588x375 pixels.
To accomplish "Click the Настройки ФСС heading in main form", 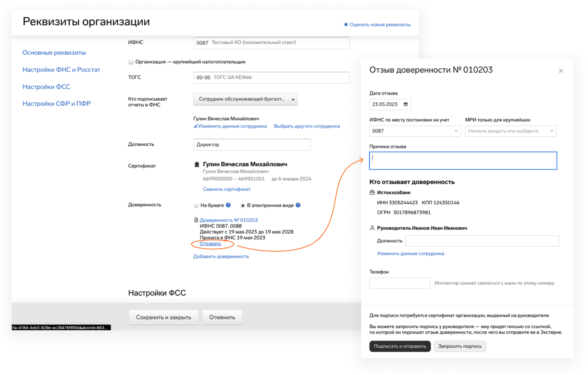I will tap(157, 293).
